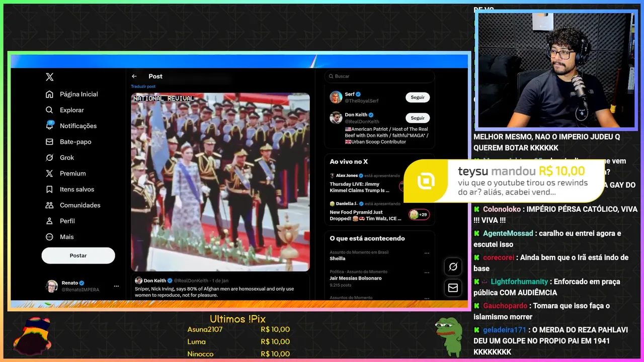Open Notificações menu label

pos(78,126)
